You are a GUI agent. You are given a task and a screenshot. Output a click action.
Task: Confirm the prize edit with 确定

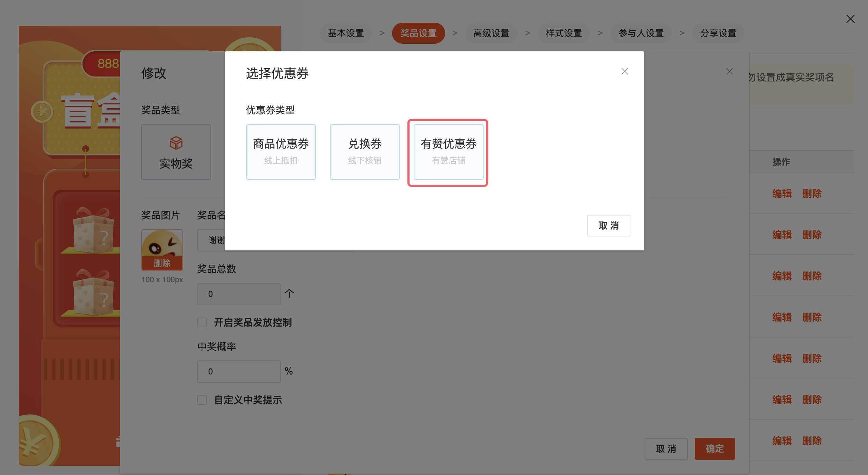tap(715, 449)
